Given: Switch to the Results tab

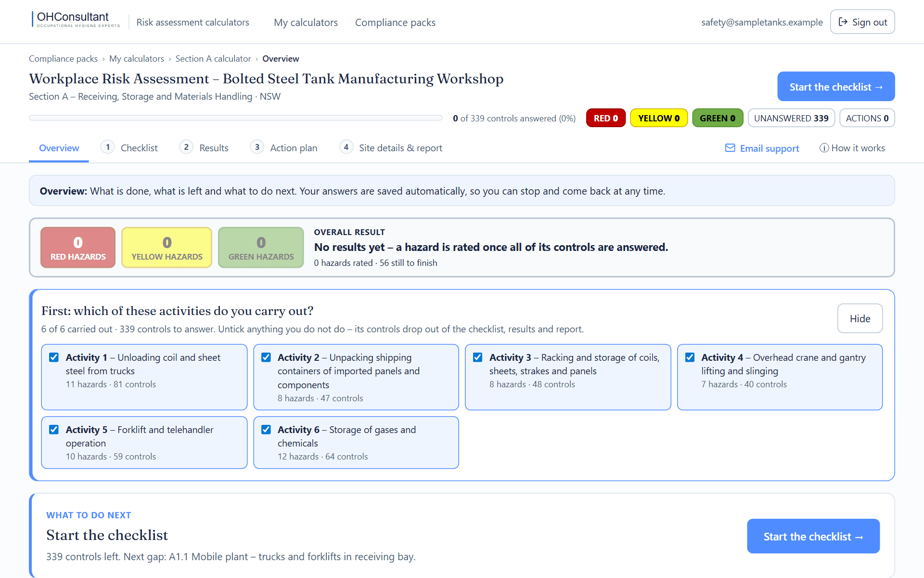Looking at the screenshot, I should 204,148.
